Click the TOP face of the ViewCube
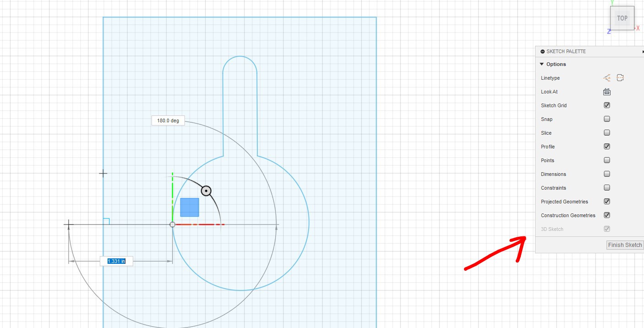Image resolution: width=644 pixels, height=328 pixels. coord(622,18)
